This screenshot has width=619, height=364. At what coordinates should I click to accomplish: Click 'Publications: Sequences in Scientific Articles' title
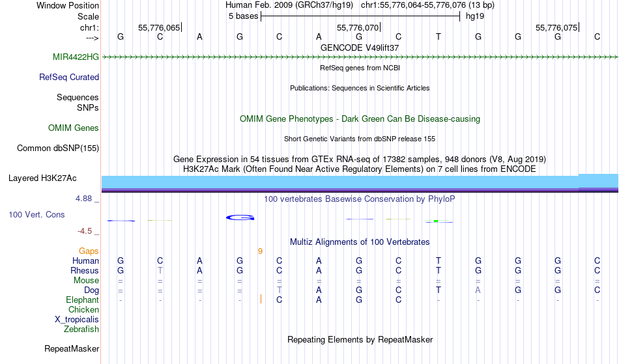point(360,88)
